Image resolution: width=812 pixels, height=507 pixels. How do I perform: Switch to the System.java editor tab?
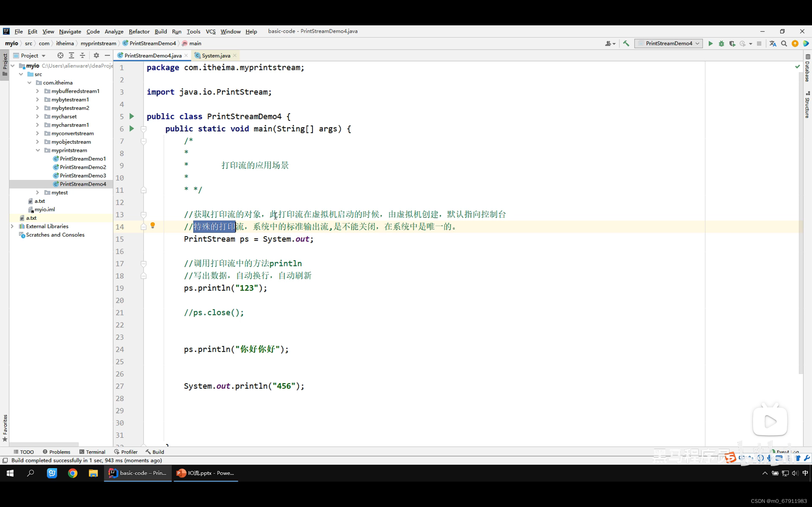point(215,56)
